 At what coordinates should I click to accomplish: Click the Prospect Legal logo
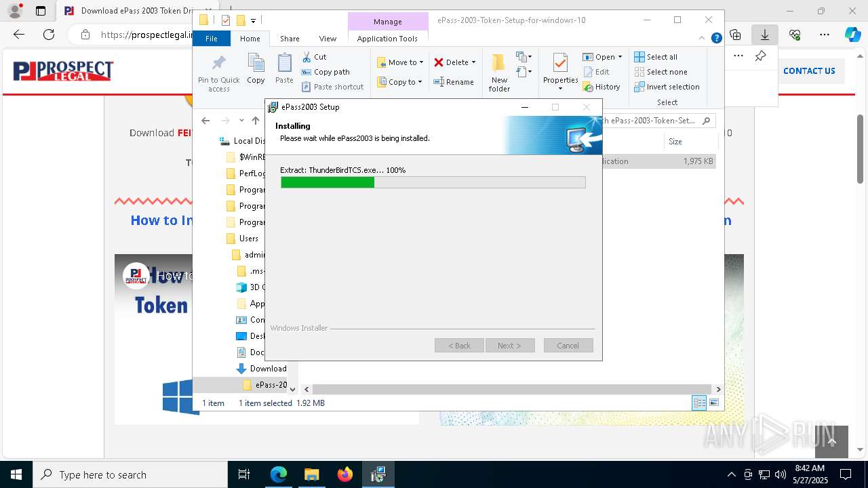point(63,70)
